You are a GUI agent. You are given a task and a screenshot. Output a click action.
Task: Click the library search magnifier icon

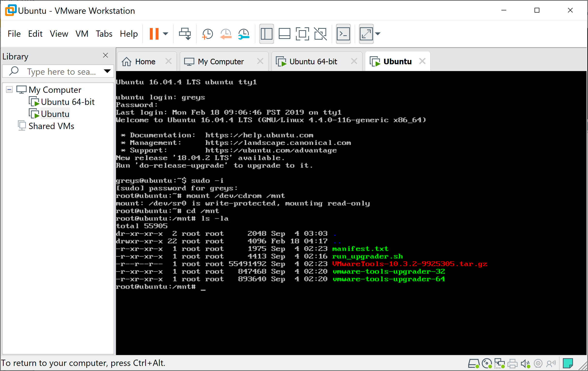[14, 71]
